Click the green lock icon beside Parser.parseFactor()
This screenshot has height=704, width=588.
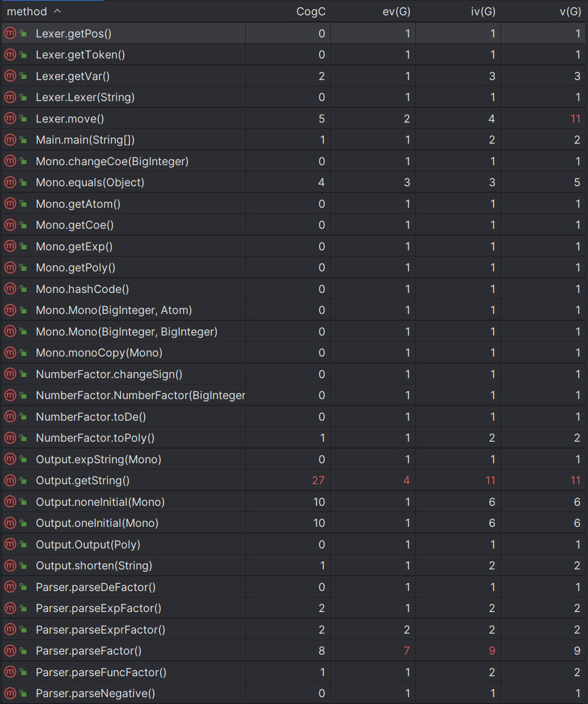[x=23, y=651]
